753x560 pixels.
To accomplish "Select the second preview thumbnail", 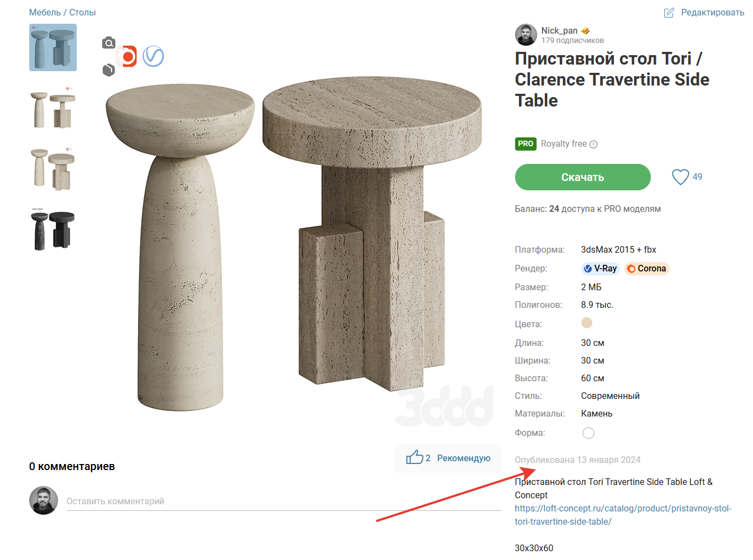I will click(x=53, y=108).
